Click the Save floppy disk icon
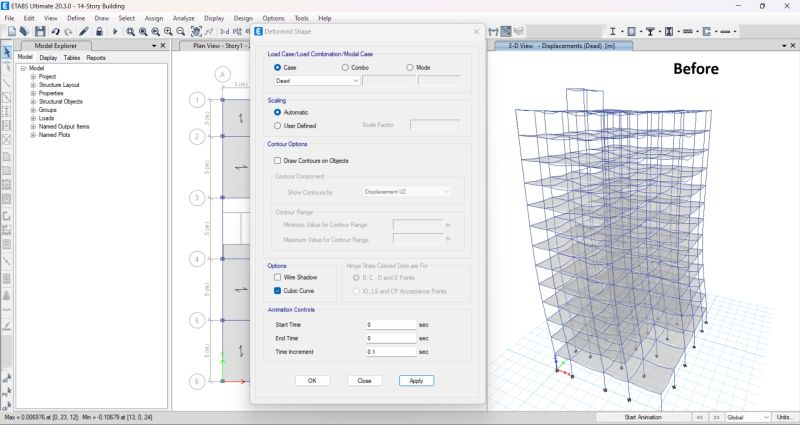The image size is (800, 425). point(40,32)
